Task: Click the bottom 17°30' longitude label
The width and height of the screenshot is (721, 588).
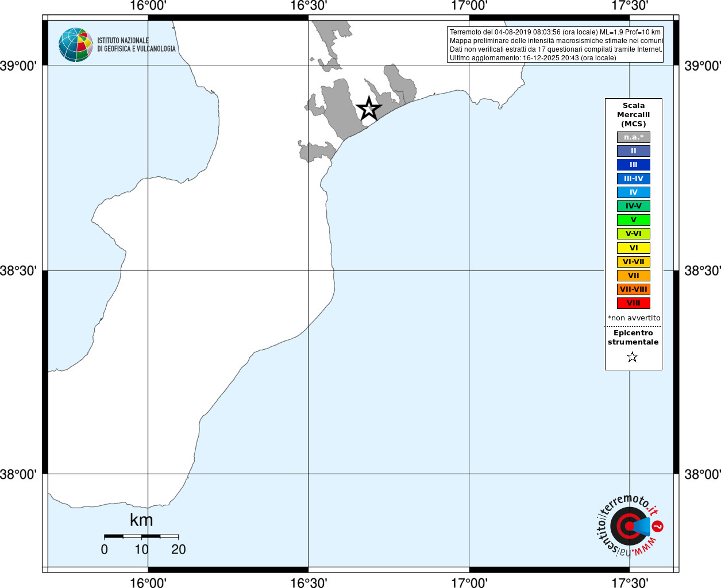Action: point(630,582)
